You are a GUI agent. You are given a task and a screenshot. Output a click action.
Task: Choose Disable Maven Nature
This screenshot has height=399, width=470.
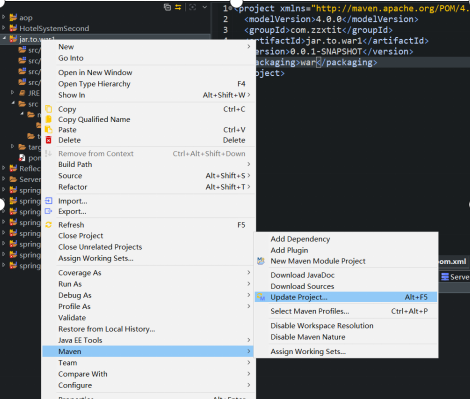click(308, 337)
